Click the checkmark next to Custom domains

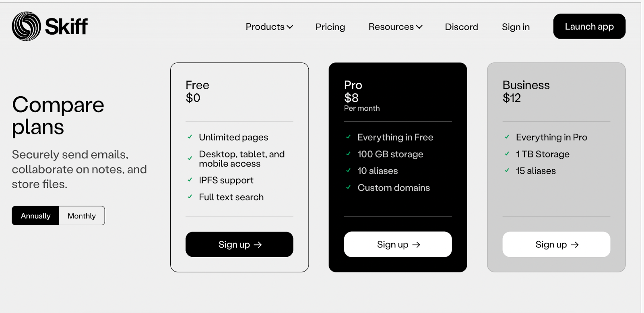pos(348,187)
